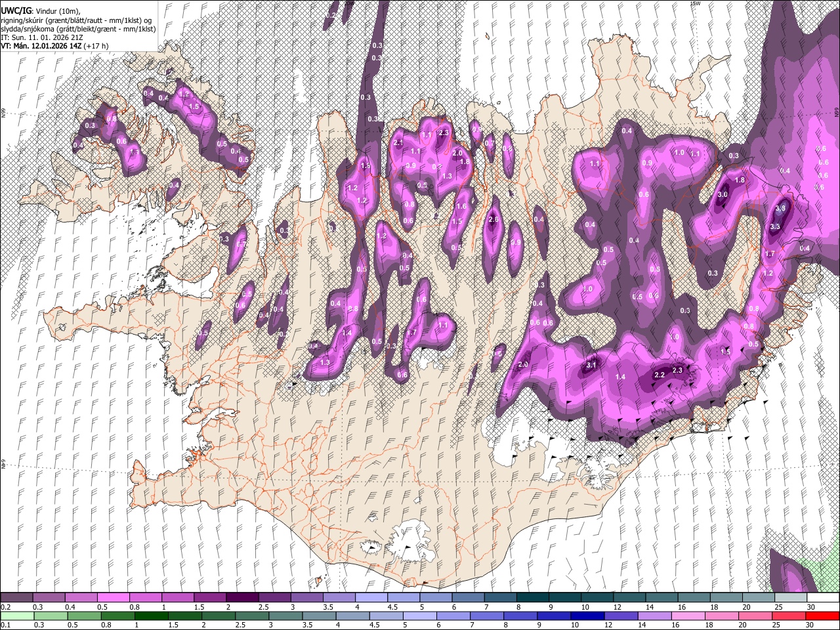
Task: Click the 2.6 precipitation value on the map
Action: point(494,219)
